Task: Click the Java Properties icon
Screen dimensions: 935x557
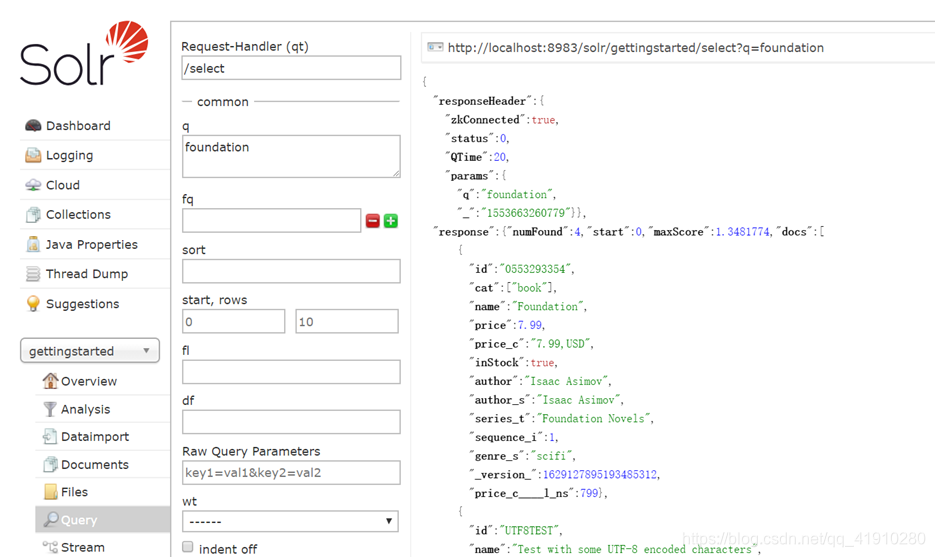Action: coord(33,244)
